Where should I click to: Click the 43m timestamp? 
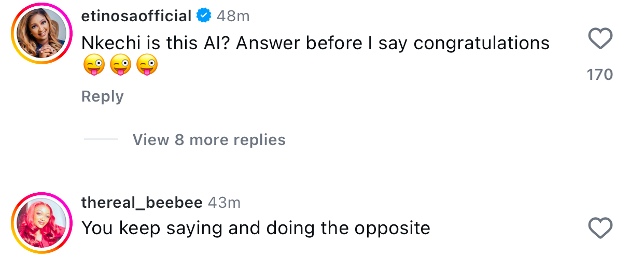click(224, 203)
